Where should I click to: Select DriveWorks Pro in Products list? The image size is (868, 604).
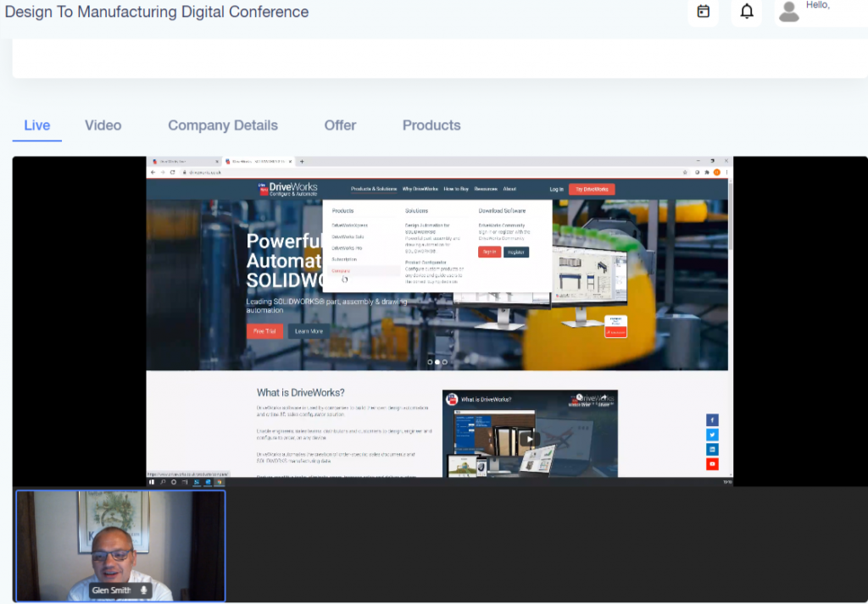[347, 248]
